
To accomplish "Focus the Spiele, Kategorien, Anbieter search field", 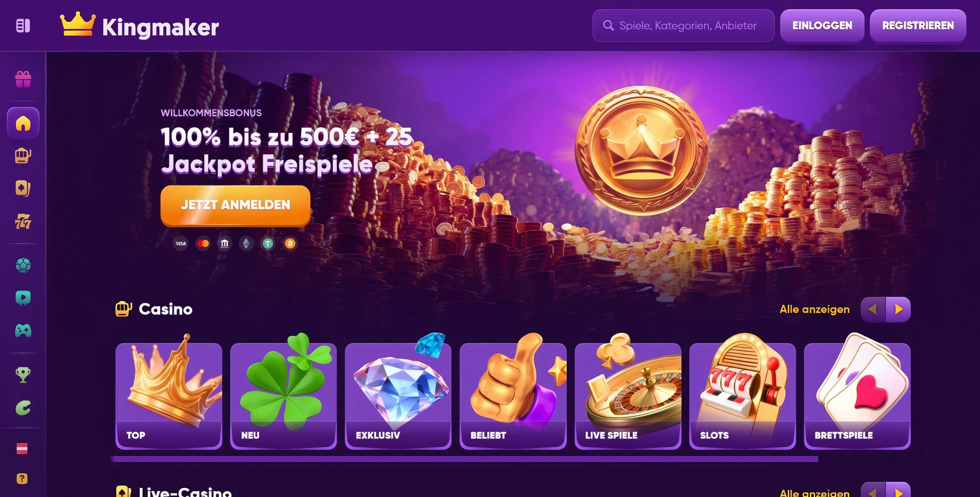I will (x=683, y=25).
